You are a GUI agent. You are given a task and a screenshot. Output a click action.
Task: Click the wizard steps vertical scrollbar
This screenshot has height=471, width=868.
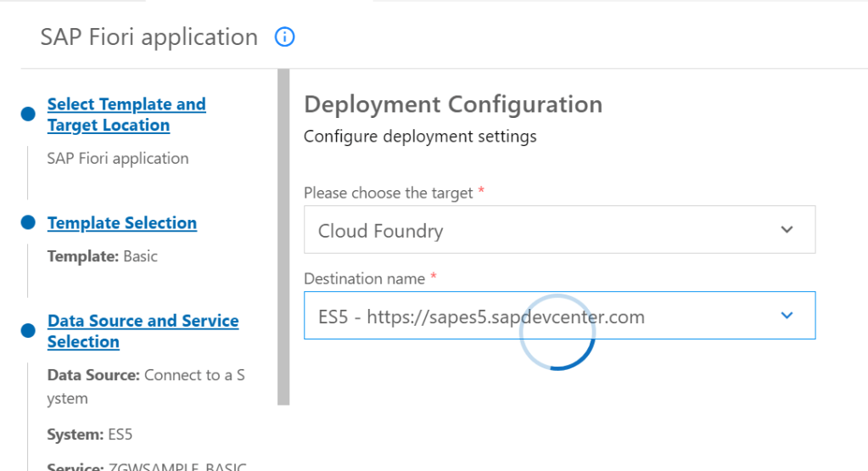click(283, 238)
